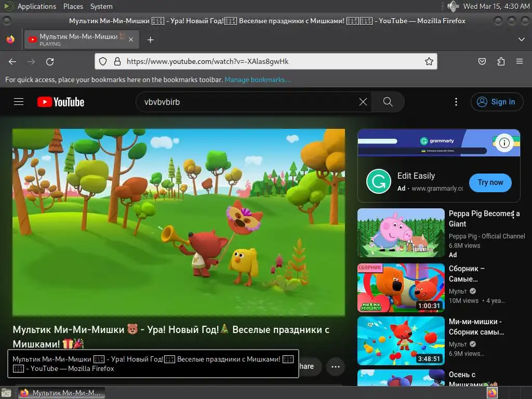Open the tracking protection shield icon
Screen dimensions: 532x399
click(x=103, y=61)
